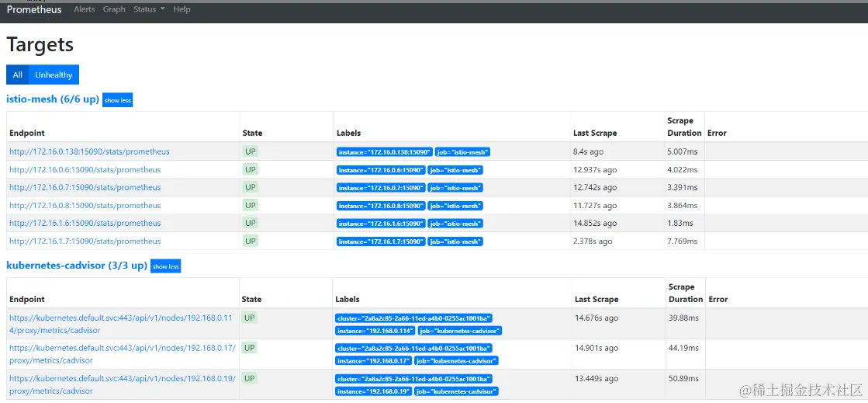
Task: Click kubernetes-cadvisor table Scrape Duration header
Action: click(x=685, y=294)
